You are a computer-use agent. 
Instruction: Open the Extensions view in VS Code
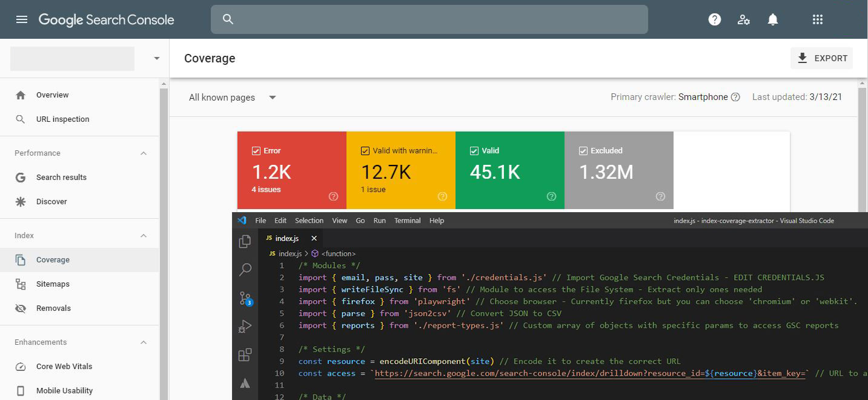[x=245, y=355]
